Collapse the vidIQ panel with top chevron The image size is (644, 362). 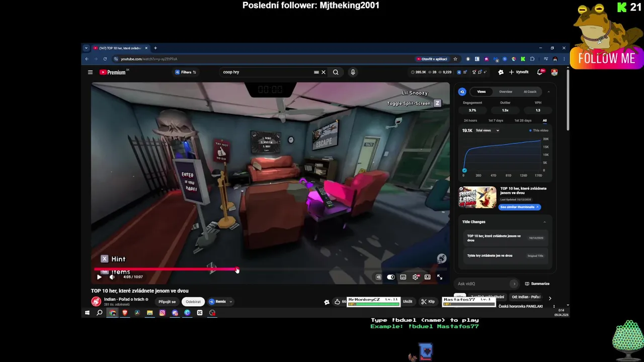tap(548, 92)
